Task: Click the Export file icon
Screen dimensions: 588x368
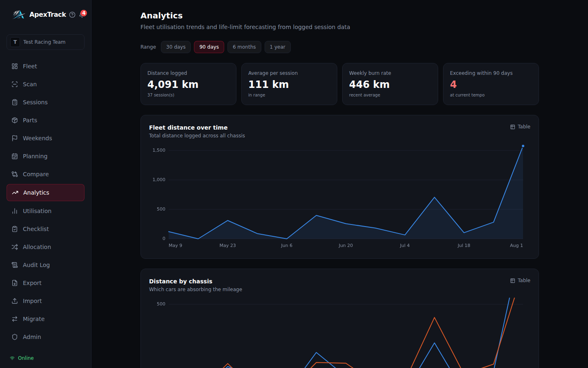Action: [15, 283]
